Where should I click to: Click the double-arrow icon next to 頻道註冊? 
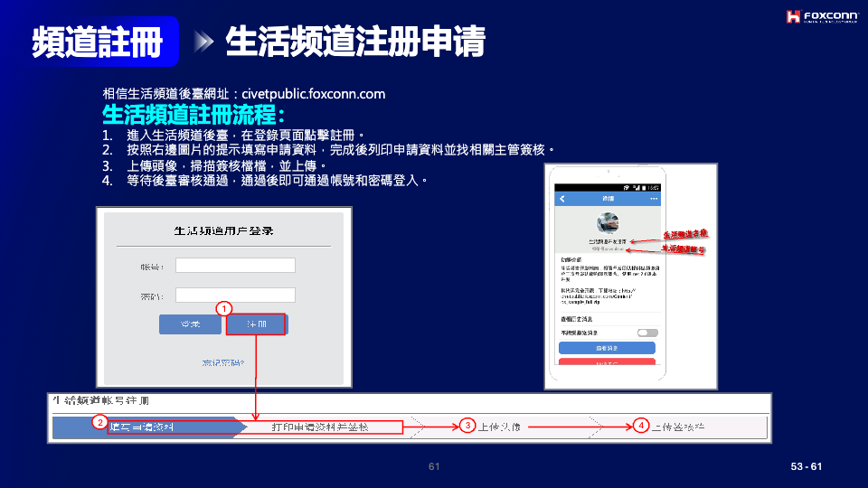tap(203, 42)
